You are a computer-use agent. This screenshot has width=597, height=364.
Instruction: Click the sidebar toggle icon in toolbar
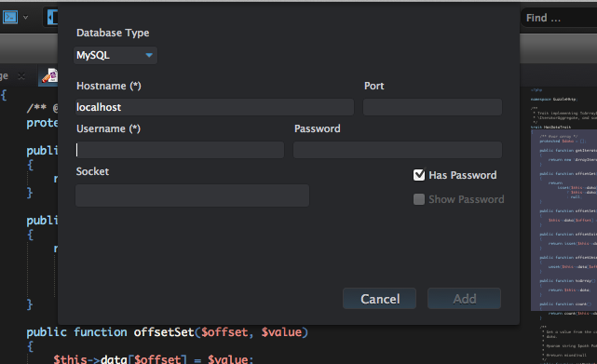[52, 17]
